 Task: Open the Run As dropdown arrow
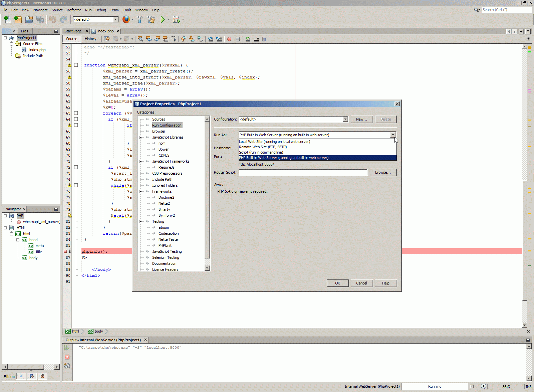tap(393, 135)
